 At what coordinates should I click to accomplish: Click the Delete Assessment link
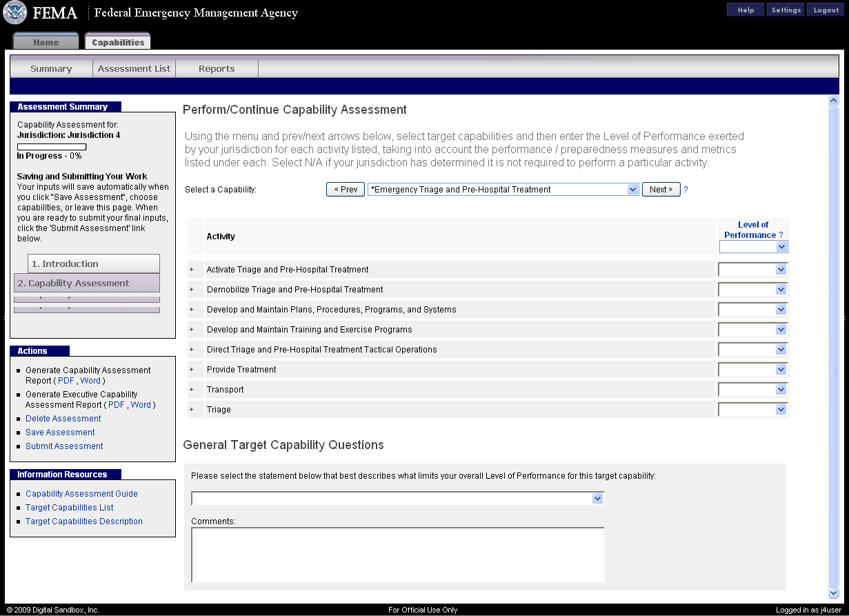point(63,419)
